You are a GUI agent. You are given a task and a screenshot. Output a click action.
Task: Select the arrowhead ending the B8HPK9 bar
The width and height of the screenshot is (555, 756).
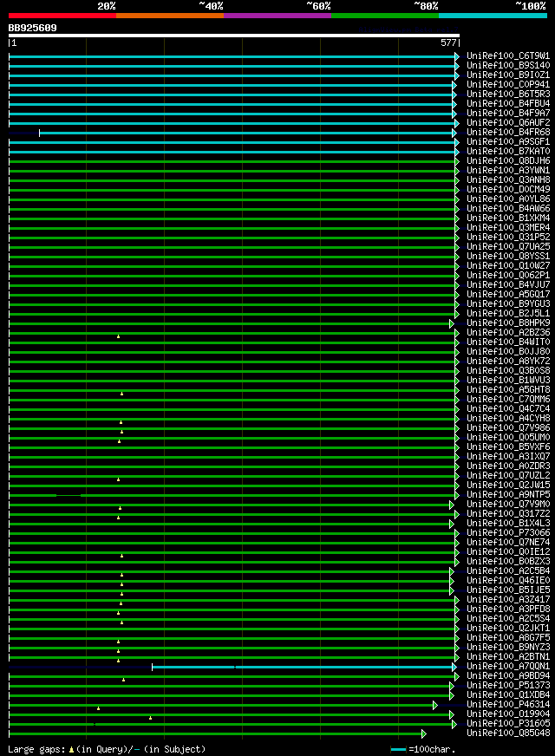point(452,323)
